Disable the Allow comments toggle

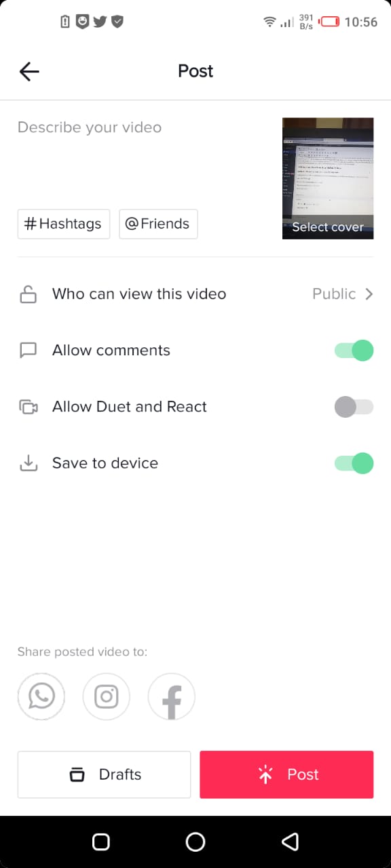coord(354,351)
